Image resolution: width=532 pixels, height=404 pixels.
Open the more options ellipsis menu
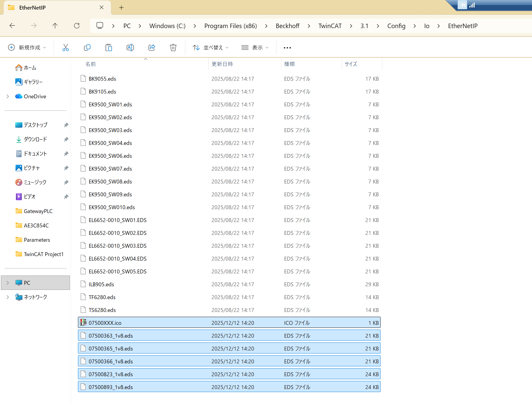click(x=287, y=48)
